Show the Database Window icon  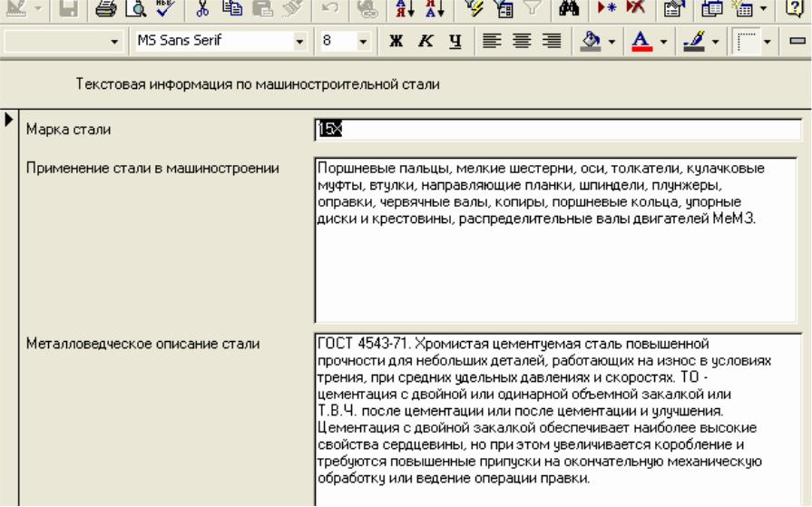click(x=711, y=8)
